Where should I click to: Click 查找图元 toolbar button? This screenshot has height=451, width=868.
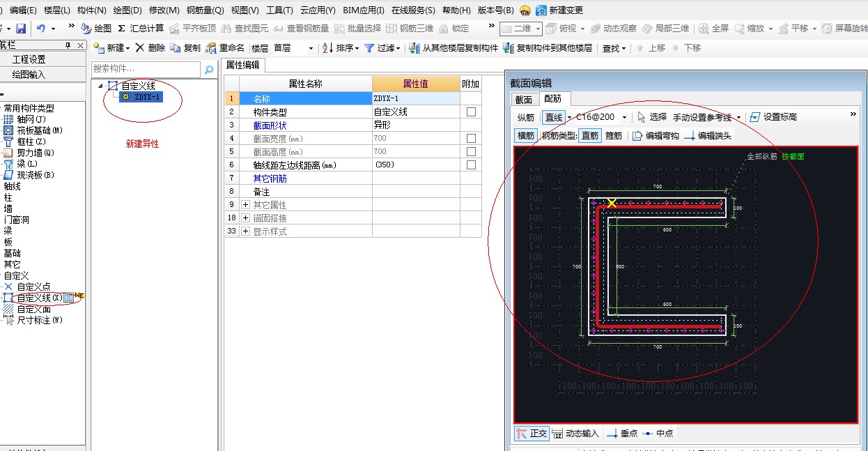tap(245, 29)
